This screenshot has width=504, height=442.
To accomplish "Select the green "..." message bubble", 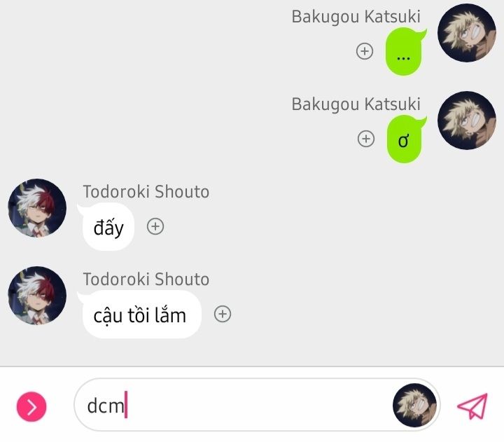I will coord(405,51).
